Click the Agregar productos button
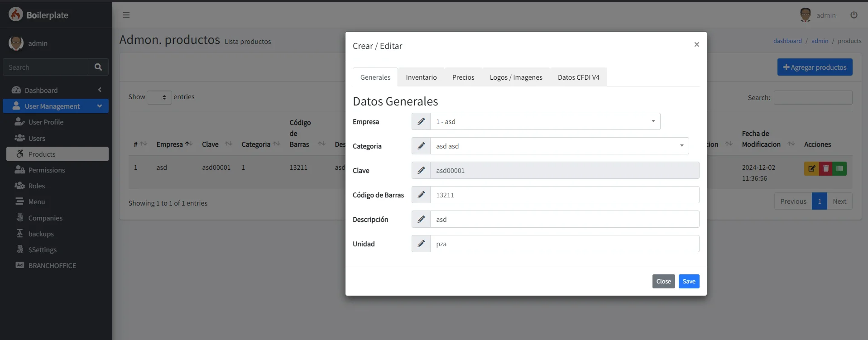Screen dimensions: 868x340 [815, 67]
